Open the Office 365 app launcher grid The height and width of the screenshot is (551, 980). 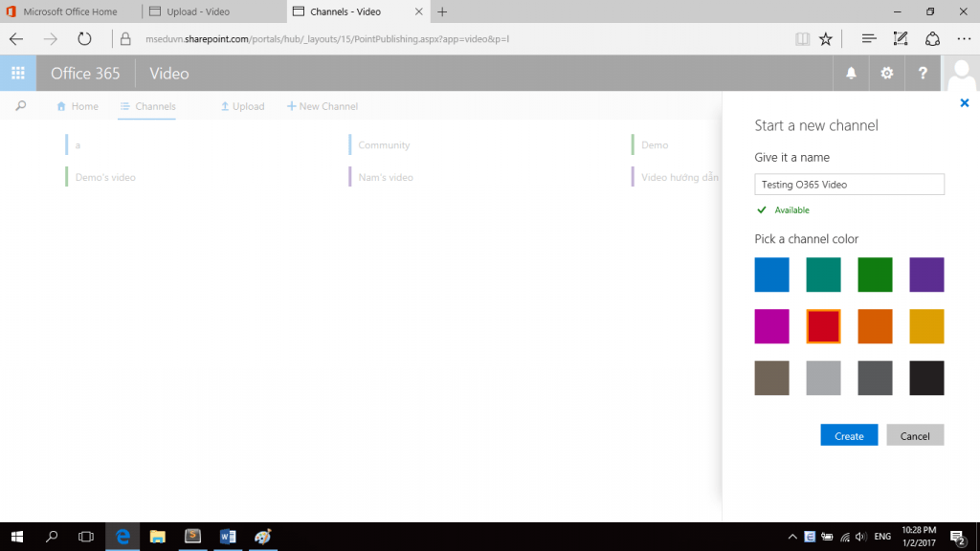18,73
